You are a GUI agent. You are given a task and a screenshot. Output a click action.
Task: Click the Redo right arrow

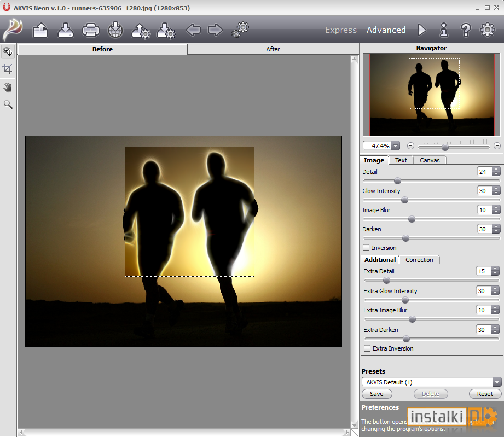click(x=215, y=30)
